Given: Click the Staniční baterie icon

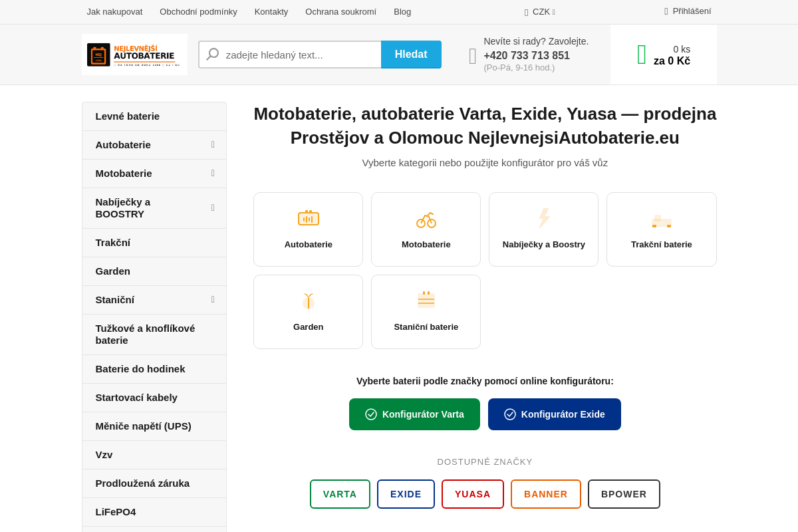Looking at the screenshot, I should [426, 299].
